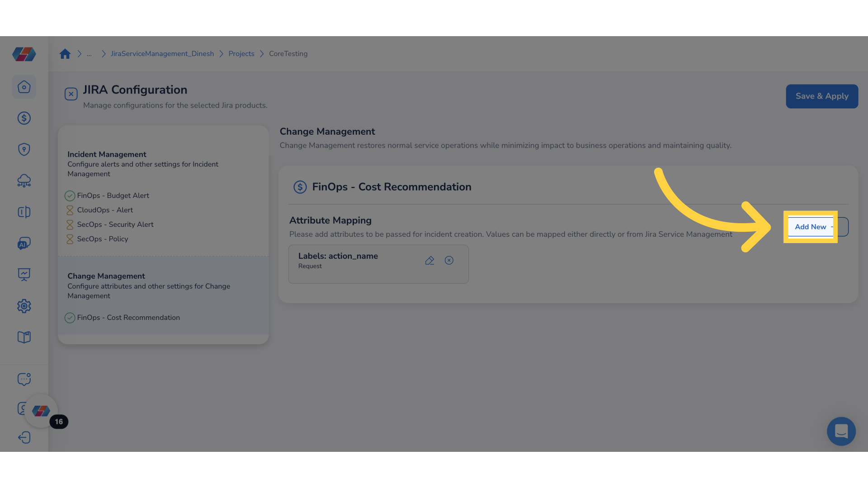Open the Incident Management section
868x488 pixels.
(107, 155)
